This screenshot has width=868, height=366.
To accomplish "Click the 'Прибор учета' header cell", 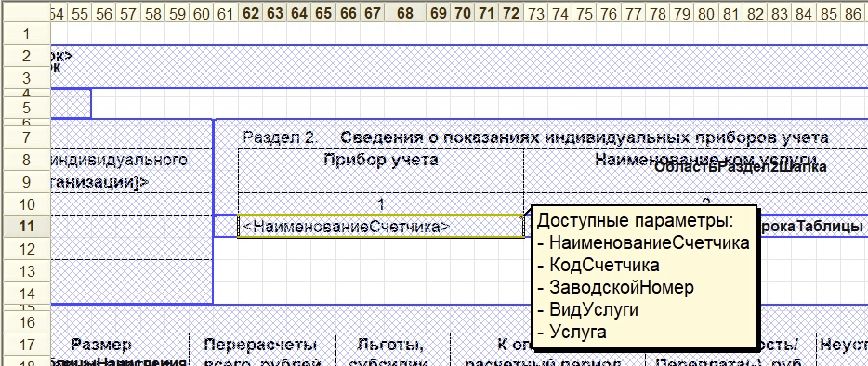I will tap(381, 171).
